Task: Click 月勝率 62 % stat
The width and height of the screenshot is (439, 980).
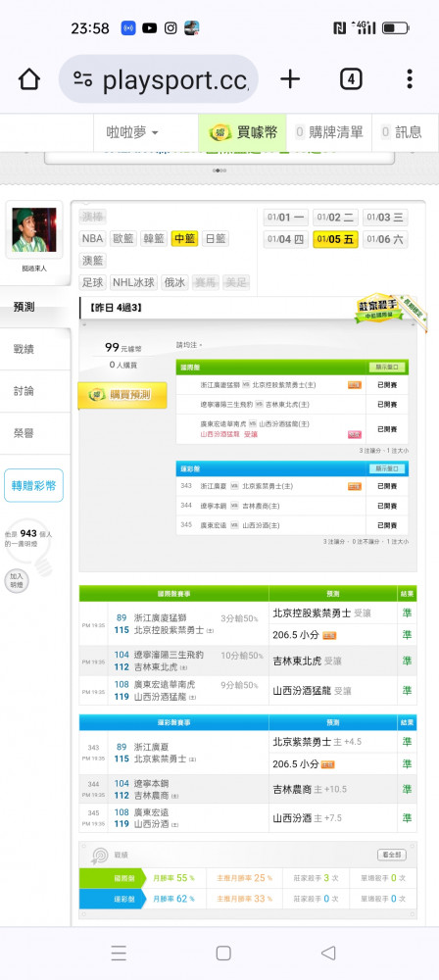Action: [x=173, y=899]
